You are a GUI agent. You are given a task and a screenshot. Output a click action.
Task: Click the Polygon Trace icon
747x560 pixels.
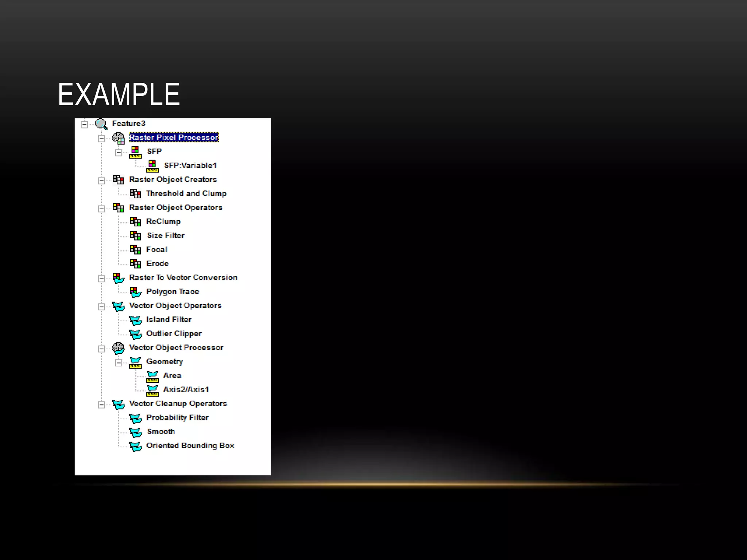[x=135, y=292]
